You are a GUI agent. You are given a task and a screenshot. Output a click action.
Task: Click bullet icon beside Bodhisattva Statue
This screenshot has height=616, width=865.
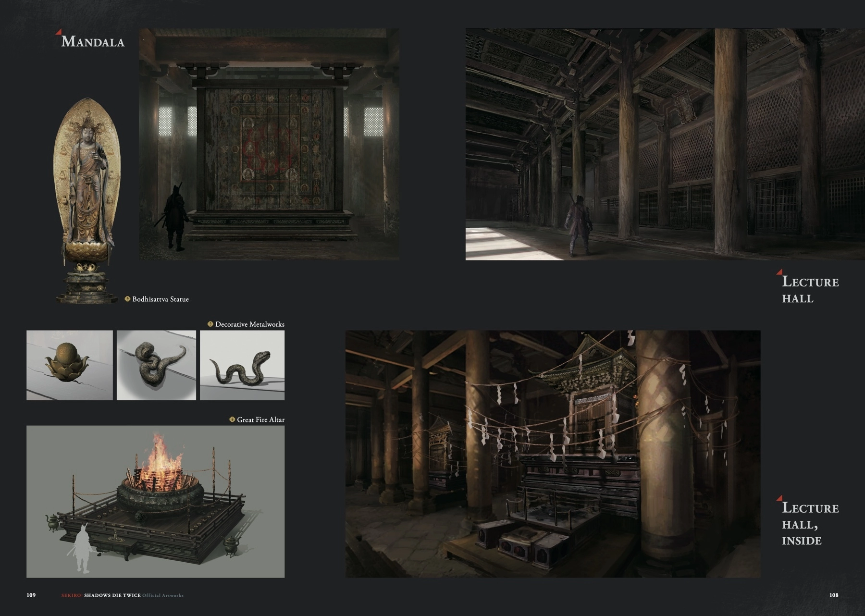point(127,299)
